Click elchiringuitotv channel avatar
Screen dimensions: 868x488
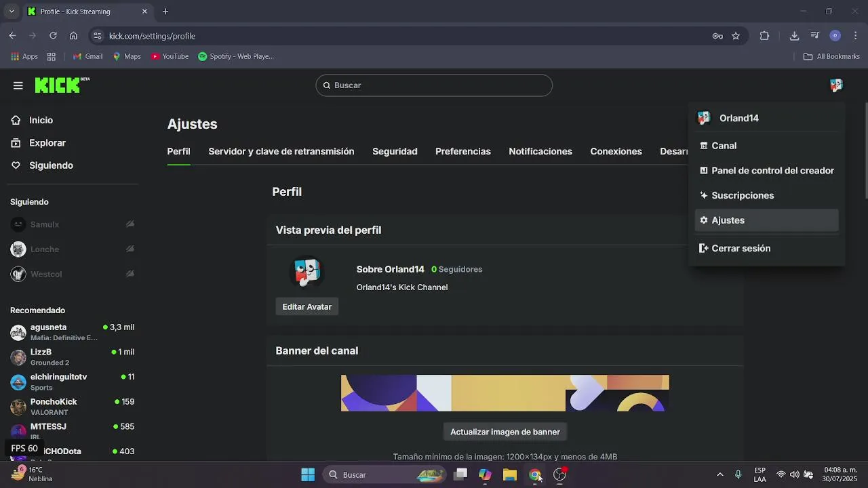pyautogui.click(x=18, y=382)
